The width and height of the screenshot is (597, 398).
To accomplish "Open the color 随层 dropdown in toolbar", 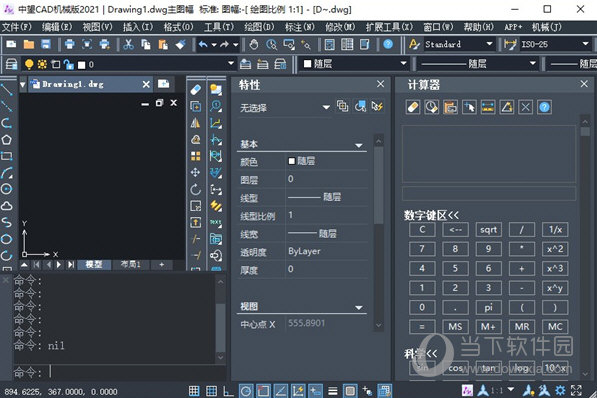I will (404, 64).
